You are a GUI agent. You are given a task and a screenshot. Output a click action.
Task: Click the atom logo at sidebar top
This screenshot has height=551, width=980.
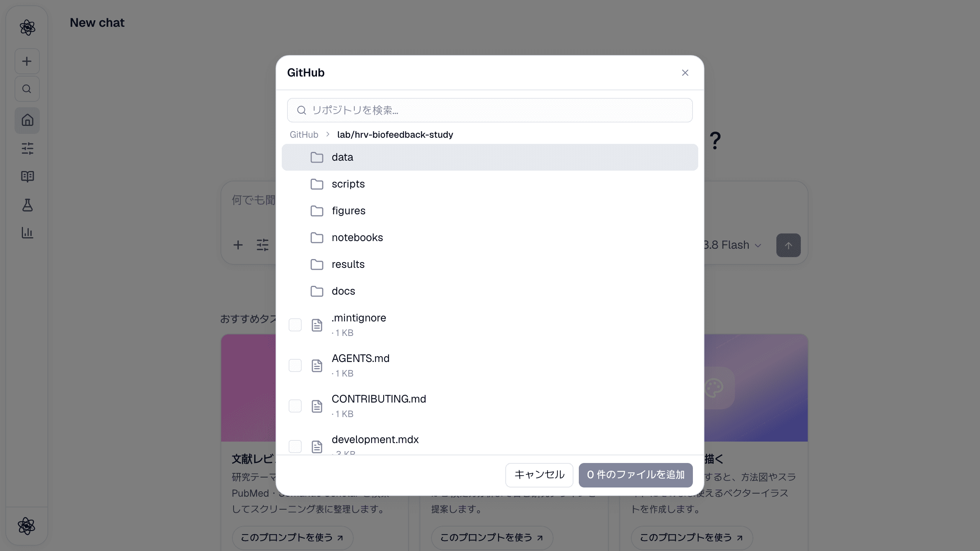tap(27, 28)
